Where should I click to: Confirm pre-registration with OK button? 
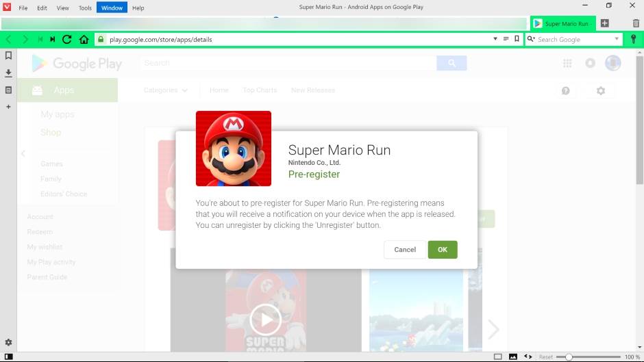point(442,249)
